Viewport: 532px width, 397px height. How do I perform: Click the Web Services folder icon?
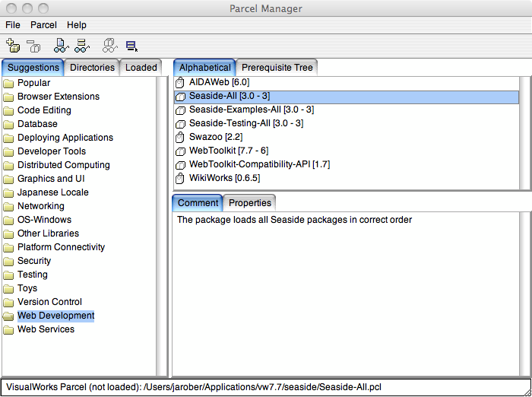tap(8, 330)
